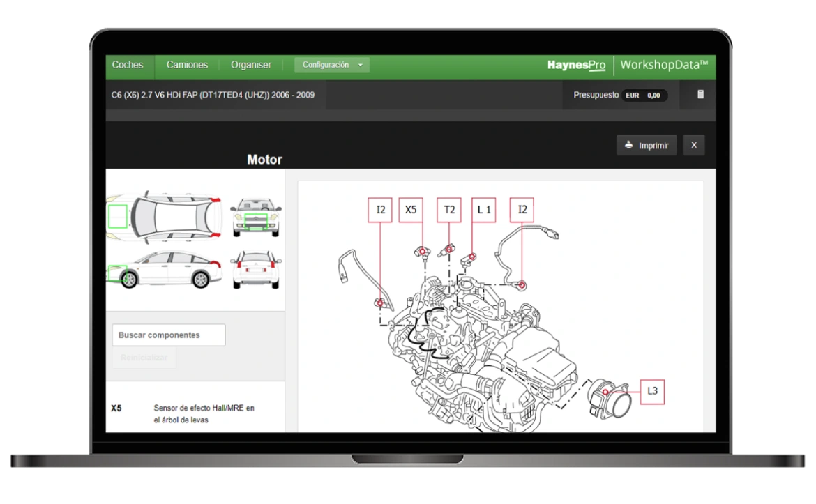The image size is (816, 504).
Task: Open the Coches tab
Action: click(x=128, y=65)
